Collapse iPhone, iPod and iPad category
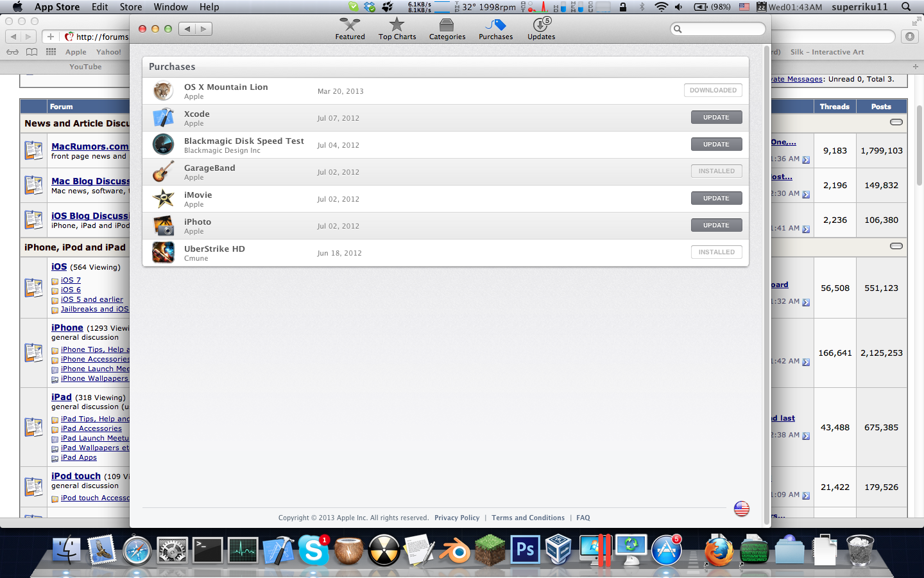This screenshot has height=578, width=924. coord(896,246)
